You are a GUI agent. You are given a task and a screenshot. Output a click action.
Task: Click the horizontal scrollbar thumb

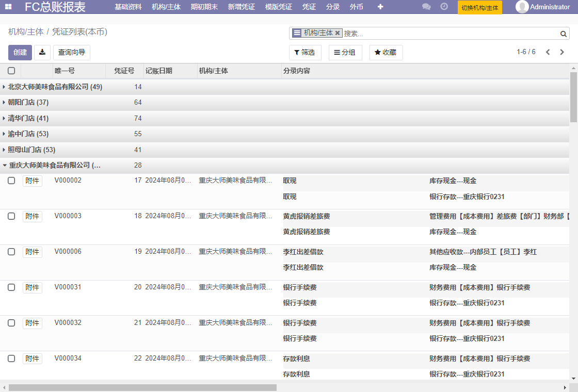[x=142, y=387]
